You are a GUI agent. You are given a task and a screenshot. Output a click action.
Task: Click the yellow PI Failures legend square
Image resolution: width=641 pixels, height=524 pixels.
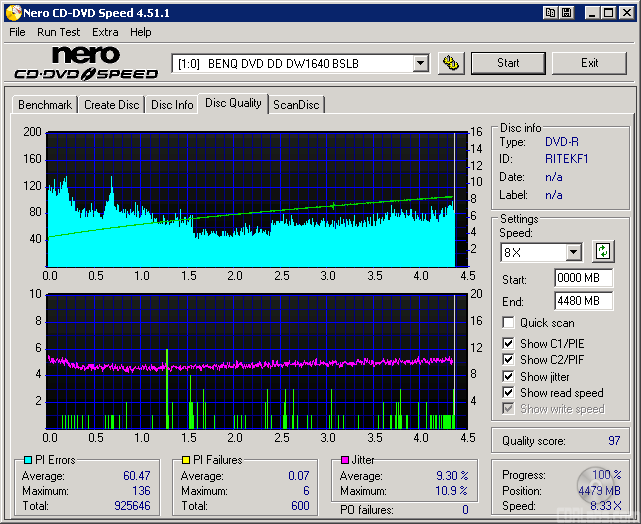point(185,460)
